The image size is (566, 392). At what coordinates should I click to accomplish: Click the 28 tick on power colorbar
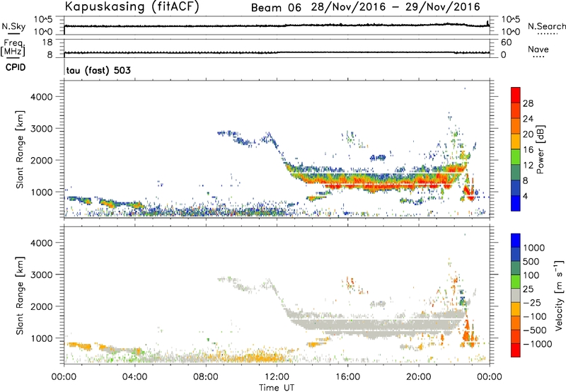[528, 103]
